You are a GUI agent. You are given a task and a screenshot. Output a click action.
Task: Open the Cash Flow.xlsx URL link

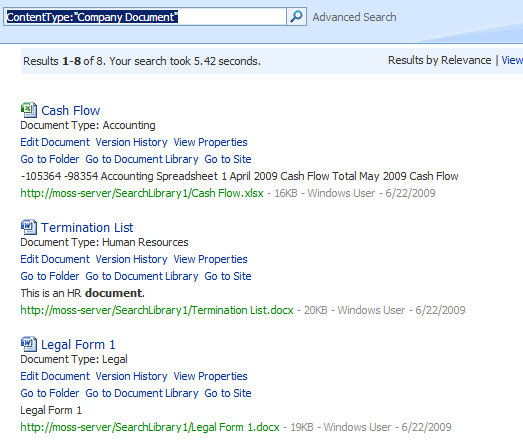pyautogui.click(x=142, y=193)
